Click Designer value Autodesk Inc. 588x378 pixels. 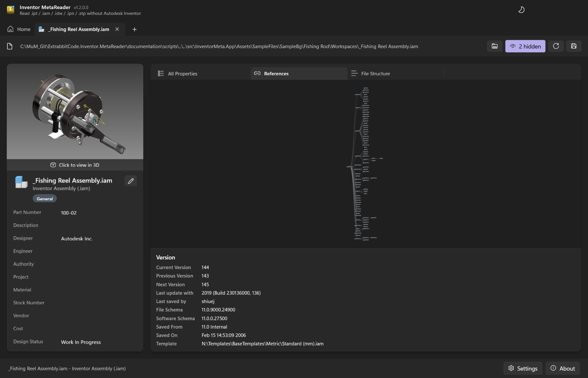tap(77, 239)
